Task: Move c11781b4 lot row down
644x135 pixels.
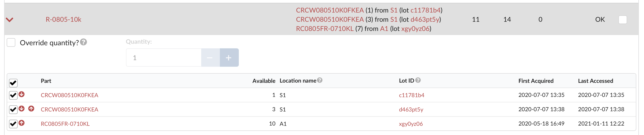Action: [x=22, y=94]
